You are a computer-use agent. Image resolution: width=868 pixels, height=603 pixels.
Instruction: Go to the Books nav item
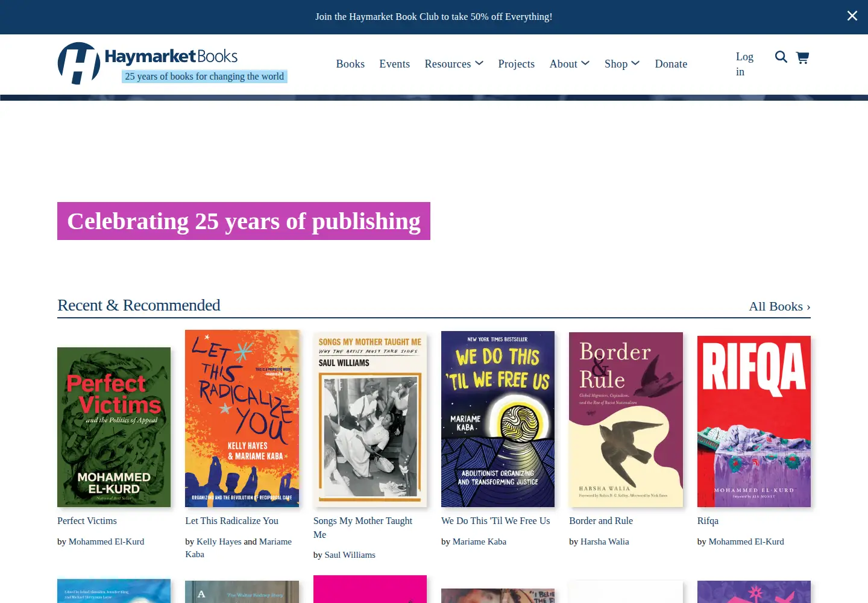click(x=350, y=64)
